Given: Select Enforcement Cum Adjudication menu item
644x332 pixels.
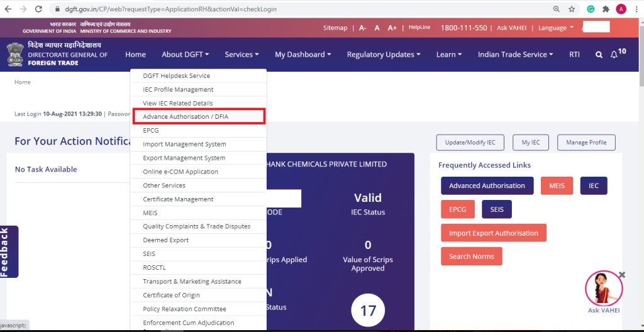Looking at the screenshot, I should [198, 323].
